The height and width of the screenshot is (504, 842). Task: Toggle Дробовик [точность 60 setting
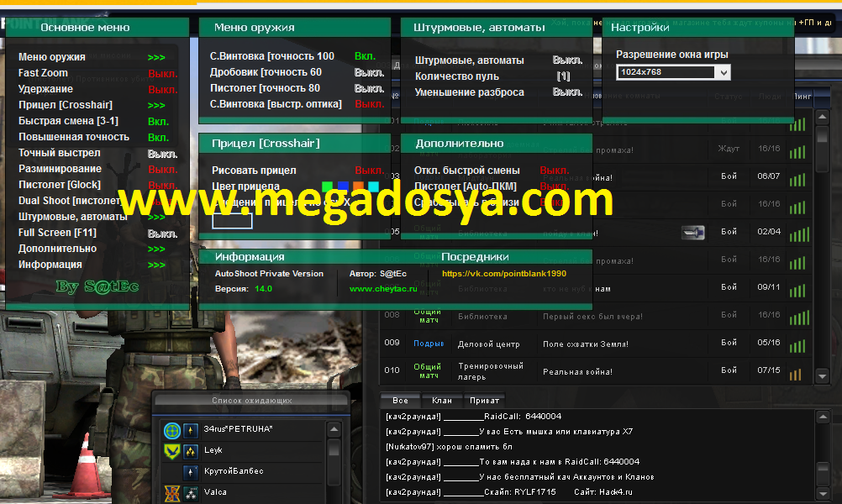[370, 72]
